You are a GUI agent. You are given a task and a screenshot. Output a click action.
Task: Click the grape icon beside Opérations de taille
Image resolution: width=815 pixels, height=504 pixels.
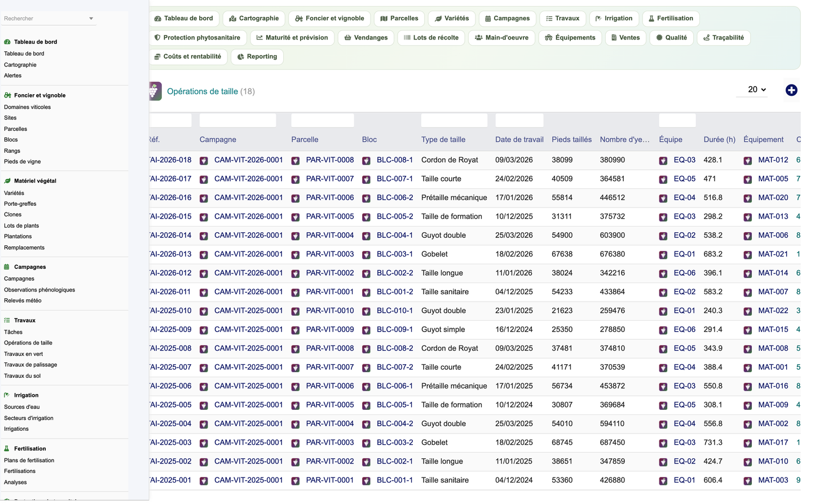point(155,91)
